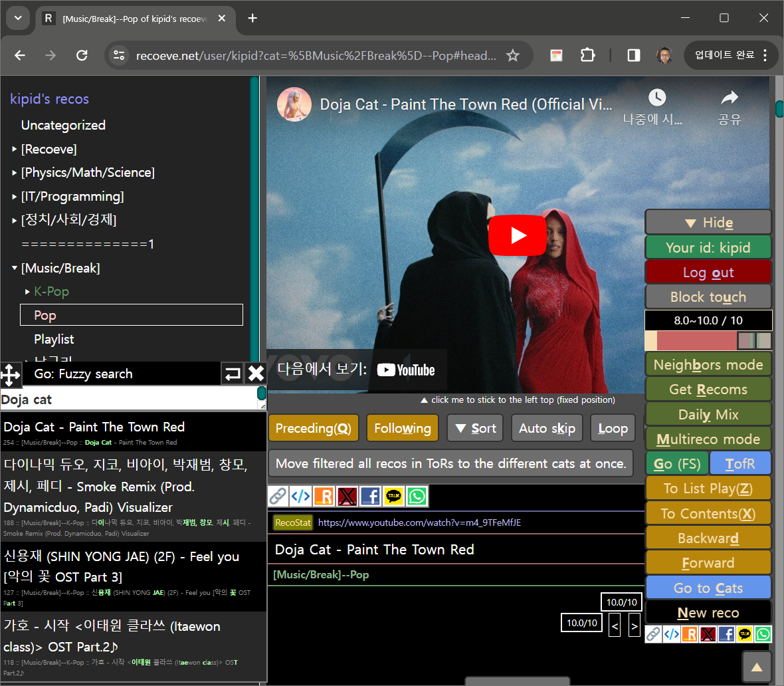Click the red points range bar
Image resolution: width=784 pixels, height=686 pixels.
point(696,341)
